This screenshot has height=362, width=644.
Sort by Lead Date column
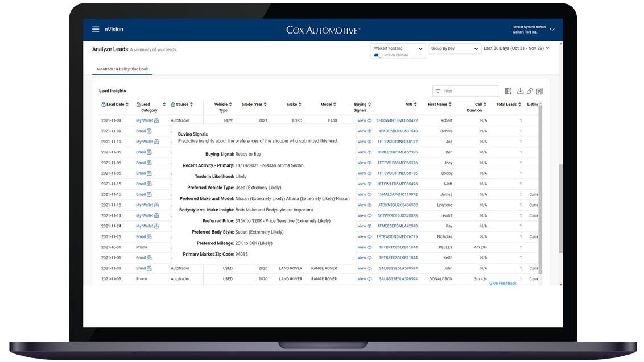127,105
